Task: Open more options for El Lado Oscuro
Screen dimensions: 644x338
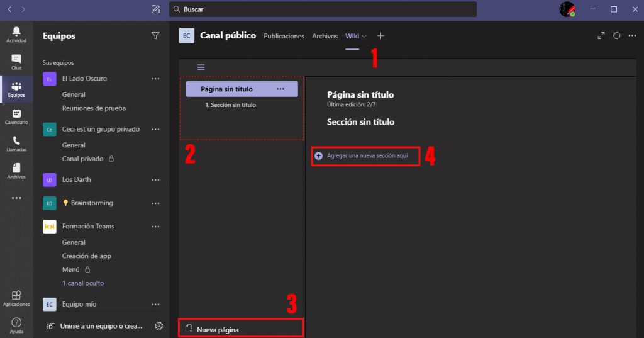Action: coord(155,79)
